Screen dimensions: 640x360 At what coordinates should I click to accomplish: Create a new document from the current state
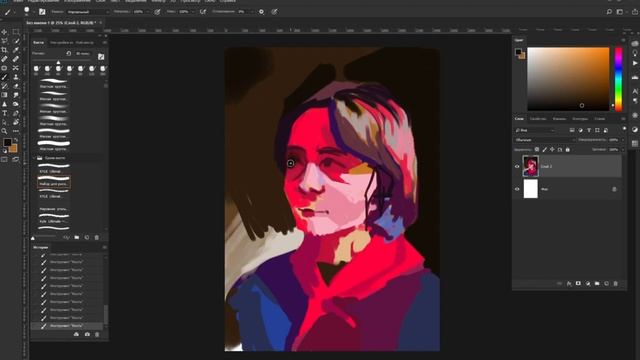[x=76, y=334]
